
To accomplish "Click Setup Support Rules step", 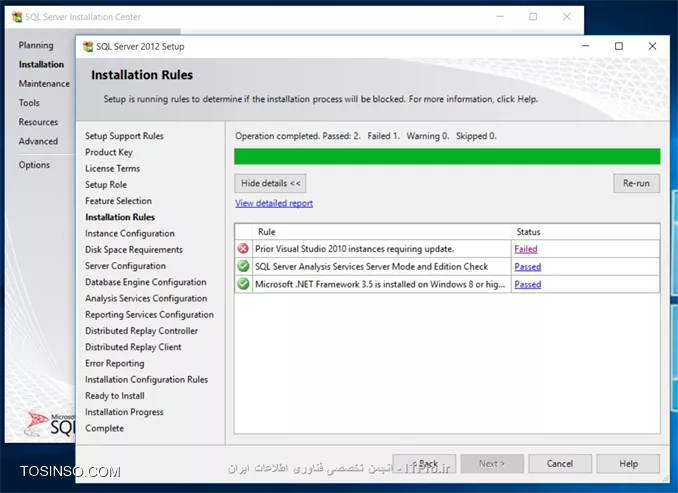I will [x=124, y=136].
